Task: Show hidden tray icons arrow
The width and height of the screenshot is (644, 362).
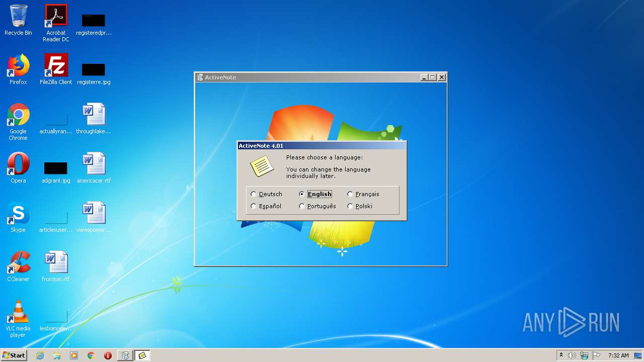Action: pyautogui.click(x=561, y=355)
